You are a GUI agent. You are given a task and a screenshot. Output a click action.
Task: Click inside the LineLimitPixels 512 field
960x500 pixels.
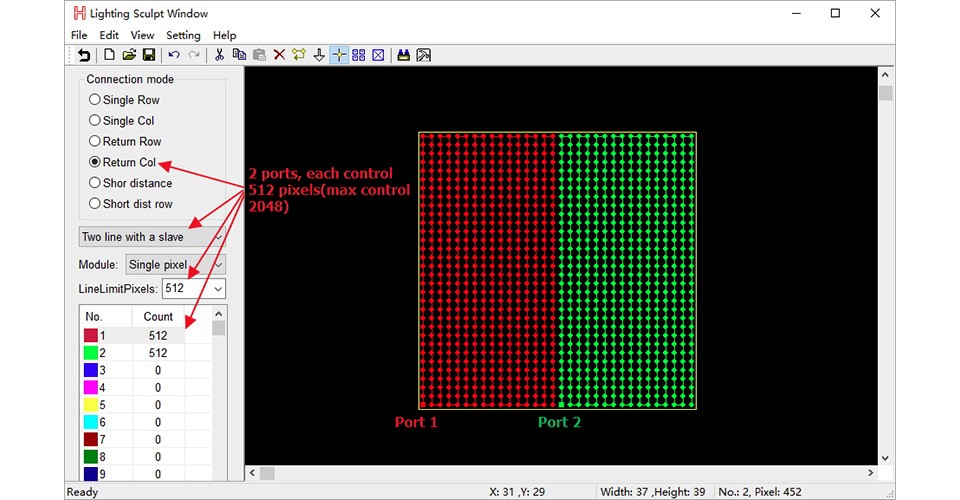click(x=187, y=288)
